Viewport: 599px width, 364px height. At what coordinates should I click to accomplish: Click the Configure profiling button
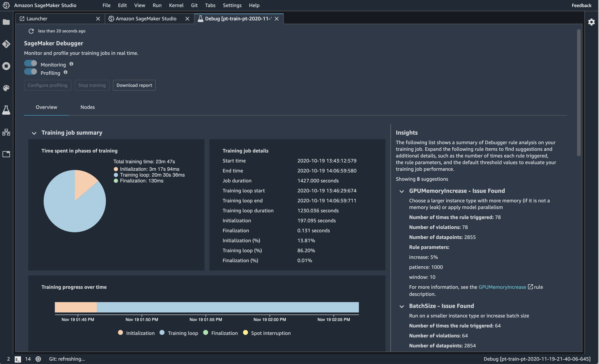point(48,85)
